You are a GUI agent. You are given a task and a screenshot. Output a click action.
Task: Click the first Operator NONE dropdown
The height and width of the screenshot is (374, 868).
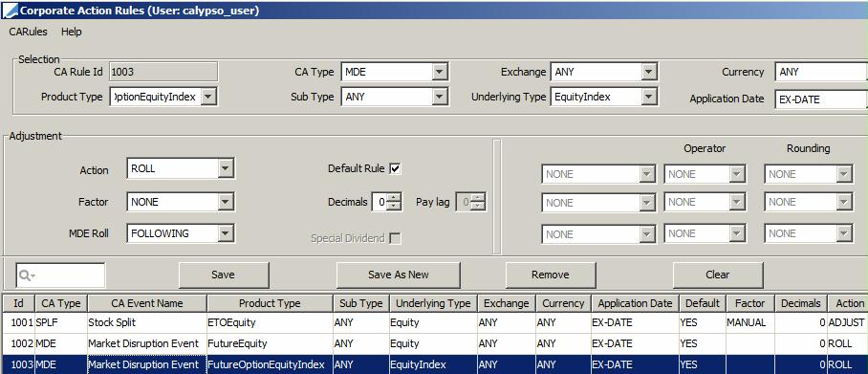[705, 174]
